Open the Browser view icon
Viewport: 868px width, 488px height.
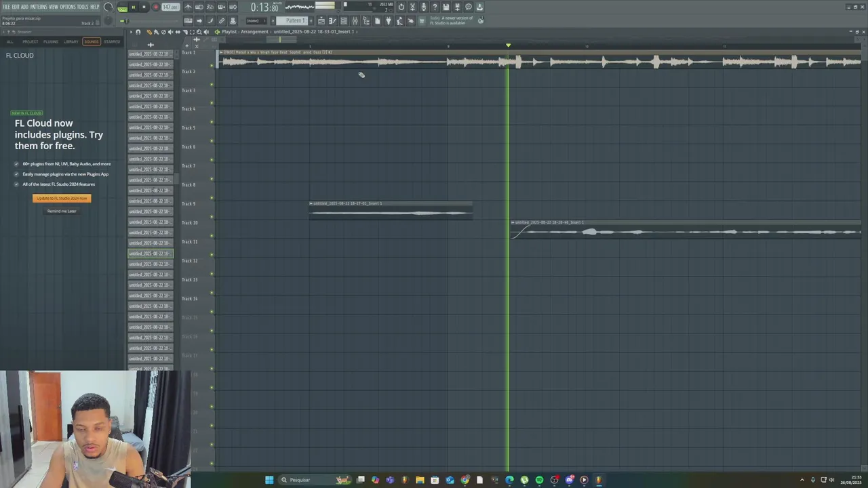click(366, 20)
